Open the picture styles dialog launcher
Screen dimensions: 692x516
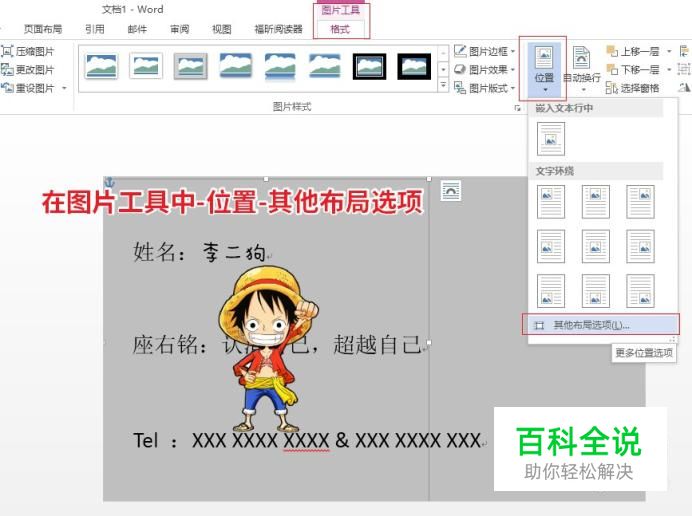tap(518, 107)
